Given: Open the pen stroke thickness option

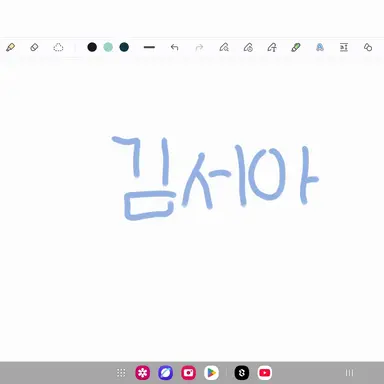Looking at the screenshot, I should pos(149,47).
